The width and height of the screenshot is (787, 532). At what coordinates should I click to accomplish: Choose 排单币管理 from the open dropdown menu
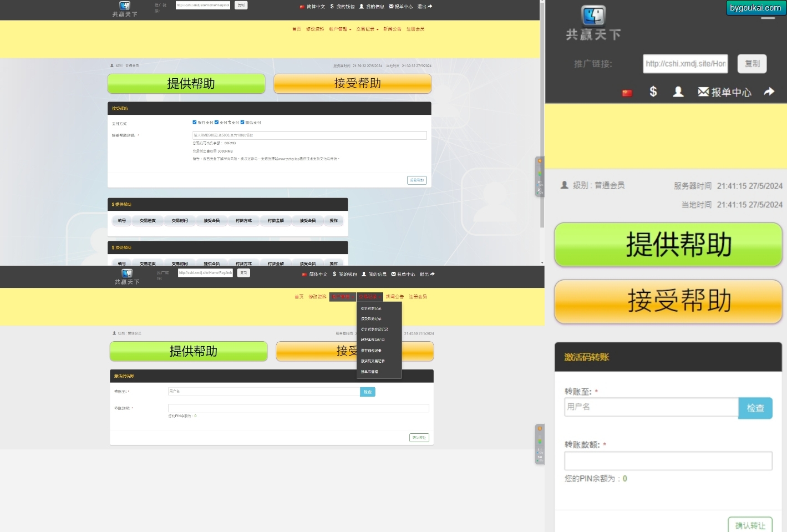click(x=369, y=372)
